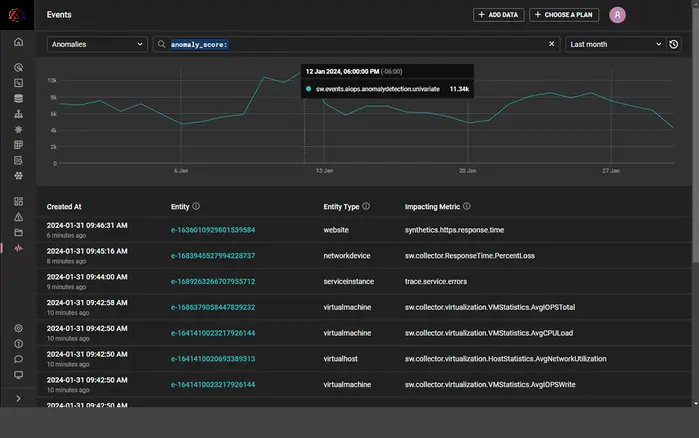Click the history clock icon beside Last month
Screen dimensions: 699x438
click(674, 44)
